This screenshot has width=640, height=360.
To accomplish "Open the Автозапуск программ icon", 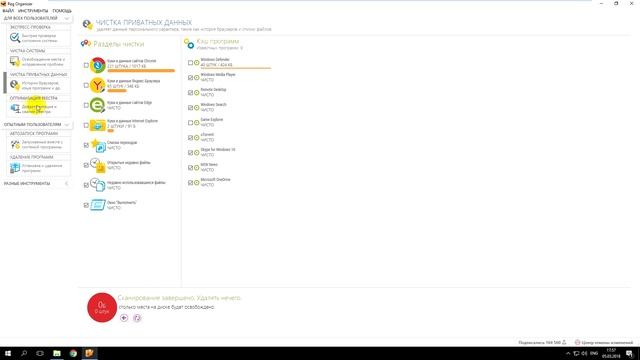I will click(x=15, y=144).
